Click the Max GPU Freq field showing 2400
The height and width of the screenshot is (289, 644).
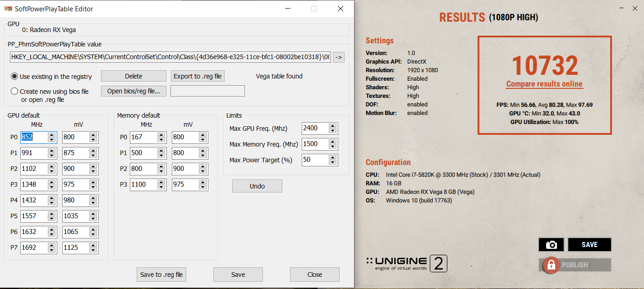tap(315, 128)
